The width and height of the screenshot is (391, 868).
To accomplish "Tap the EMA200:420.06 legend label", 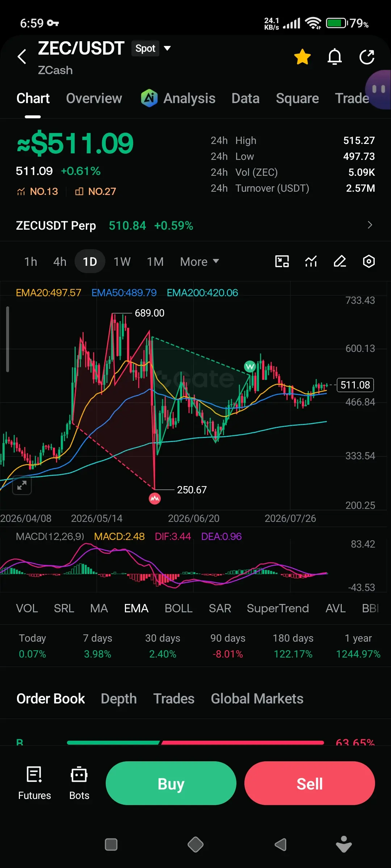I will 202,293.
